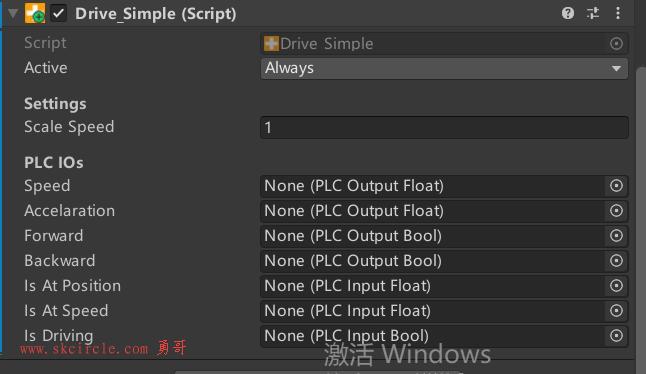
Task: Pick object for Backward PLC Output Bool
Action: tap(616, 261)
